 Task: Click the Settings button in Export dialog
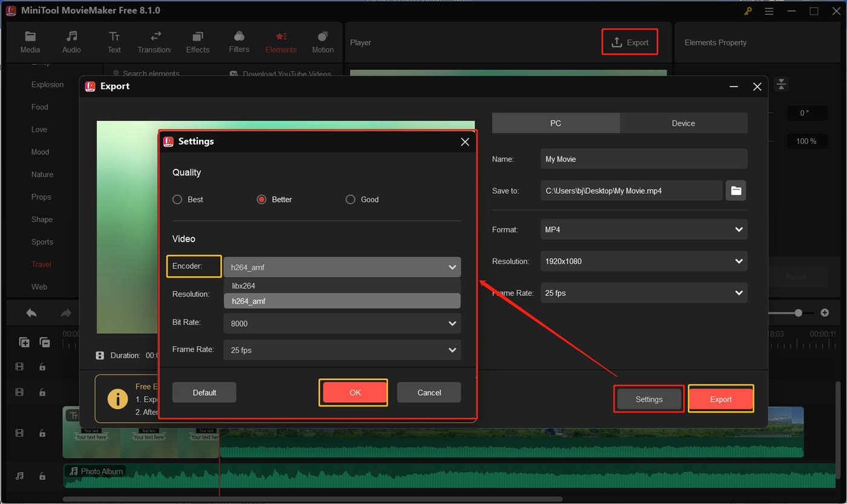tap(649, 399)
